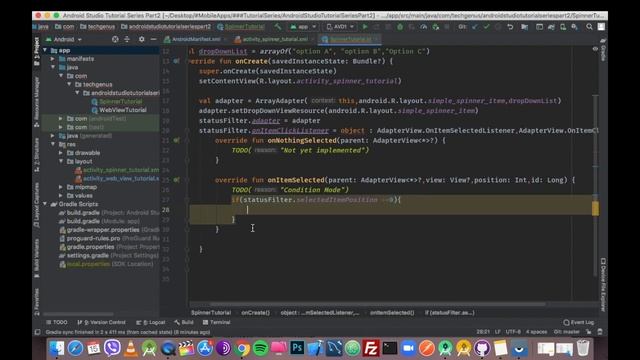Open Spotify from the dock
The width and height of the screenshot is (640, 360).
[260, 348]
